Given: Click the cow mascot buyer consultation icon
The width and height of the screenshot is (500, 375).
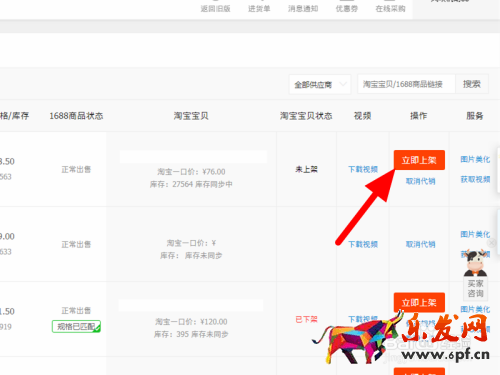Looking at the screenshot, I should (x=476, y=274).
